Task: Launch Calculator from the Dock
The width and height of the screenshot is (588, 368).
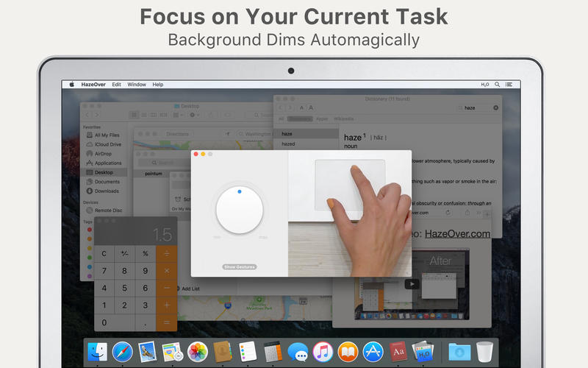Action: click(273, 353)
